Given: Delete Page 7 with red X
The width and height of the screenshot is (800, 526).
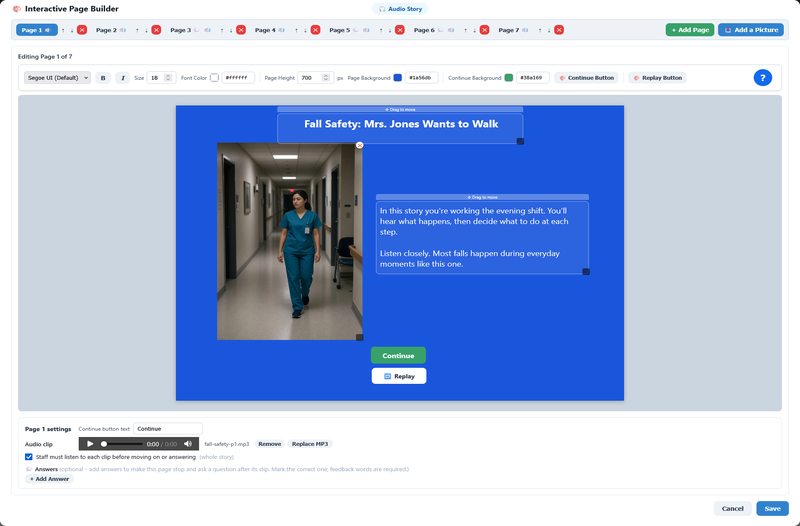Looking at the screenshot, I should coord(559,30).
